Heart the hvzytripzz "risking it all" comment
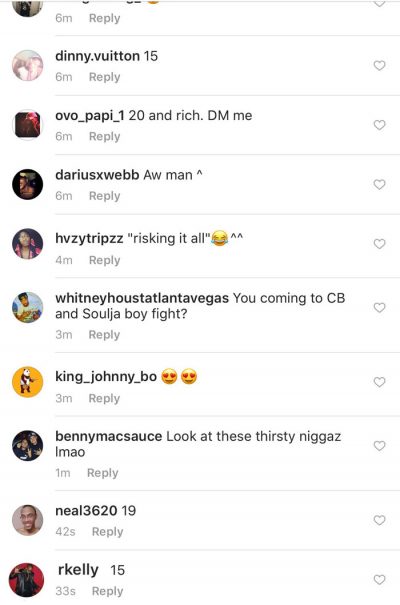 coord(380,244)
